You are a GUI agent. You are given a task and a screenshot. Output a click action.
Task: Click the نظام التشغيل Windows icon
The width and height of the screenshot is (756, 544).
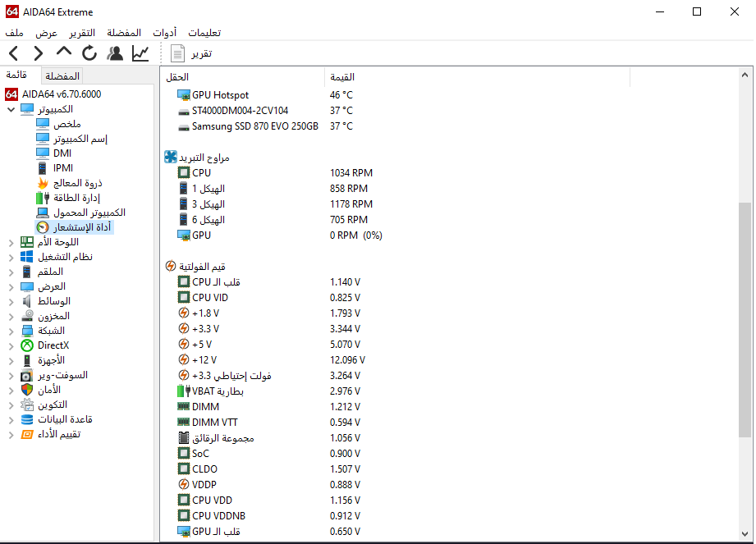(27, 257)
